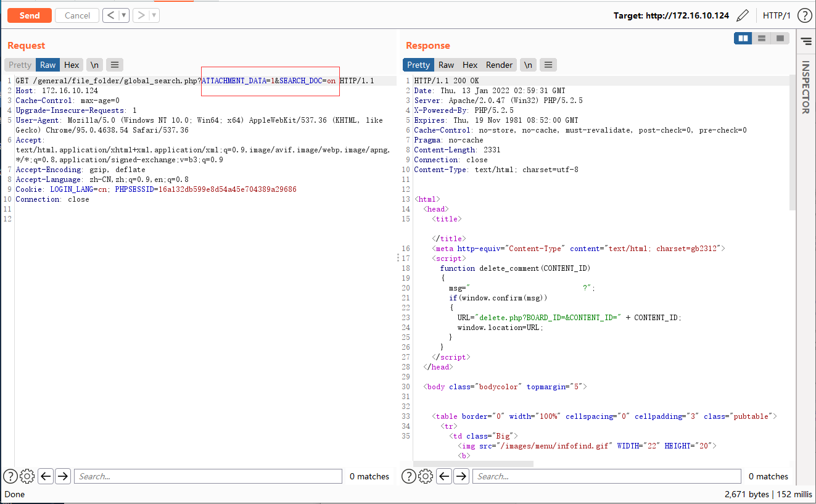Open Request search help icon
Screen dimensions: 816x504
10,476
